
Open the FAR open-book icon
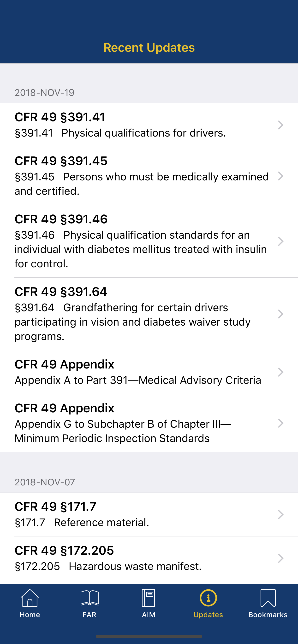[x=89, y=598]
